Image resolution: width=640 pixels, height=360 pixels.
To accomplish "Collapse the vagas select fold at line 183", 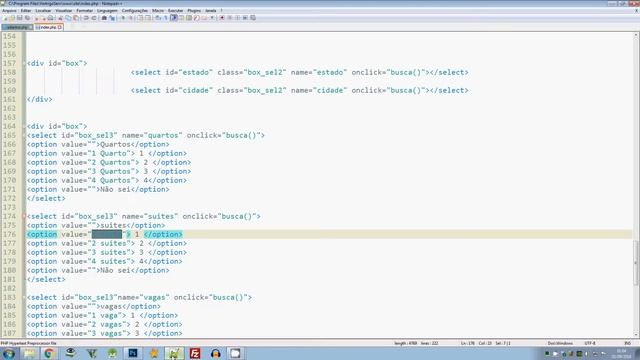I will click(24, 297).
